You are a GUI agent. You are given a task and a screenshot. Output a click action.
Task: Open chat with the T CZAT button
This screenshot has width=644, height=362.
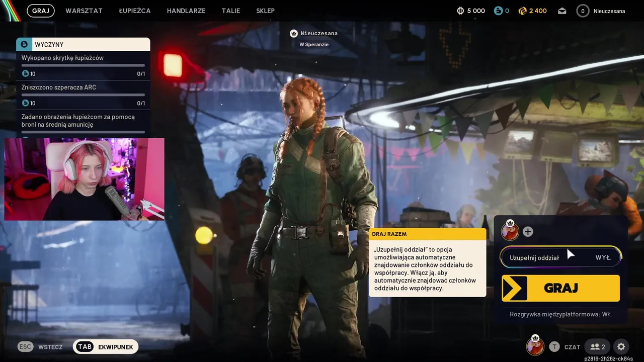pos(565,347)
